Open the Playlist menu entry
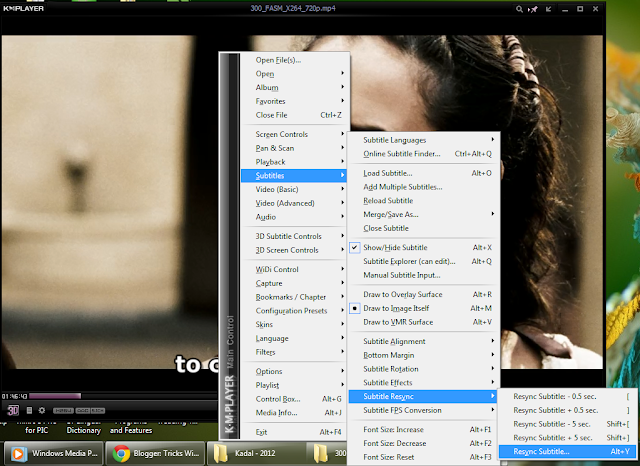This screenshot has width=640, height=466. [294, 385]
